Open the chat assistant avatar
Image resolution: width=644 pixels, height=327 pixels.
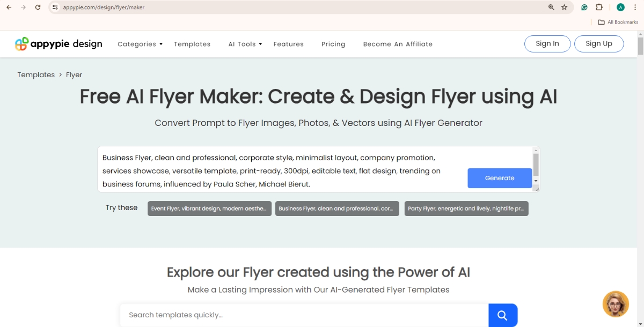[x=615, y=304]
